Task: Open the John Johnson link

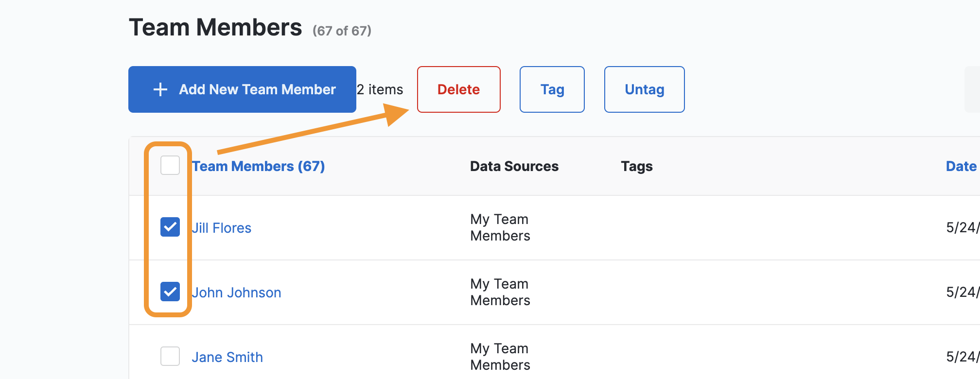Action: [x=236, y=293]
